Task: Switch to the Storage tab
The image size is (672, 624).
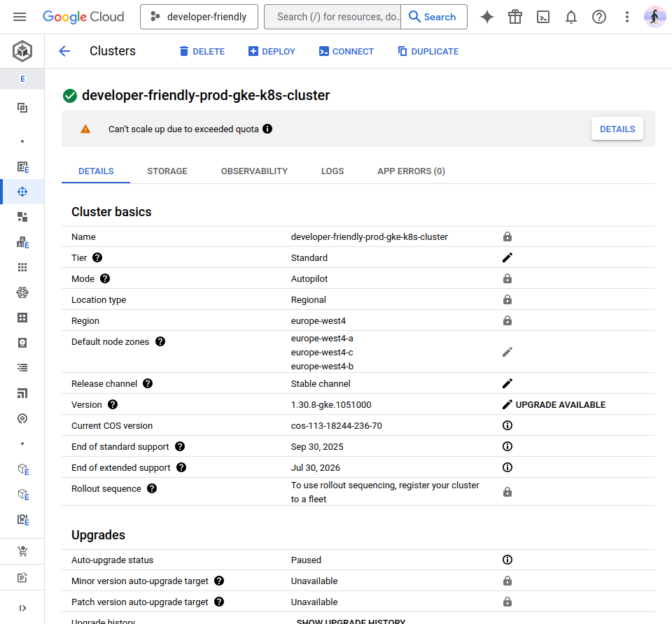Action: [167, 171]
